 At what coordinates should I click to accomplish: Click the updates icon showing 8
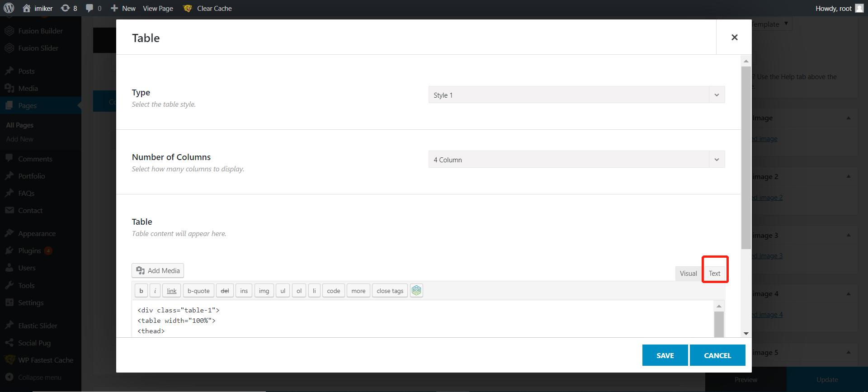(x=69, y=8)
